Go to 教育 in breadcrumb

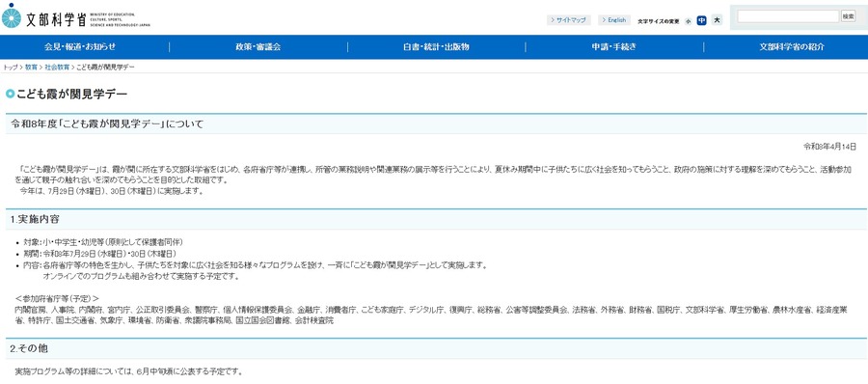click(31, 67)
